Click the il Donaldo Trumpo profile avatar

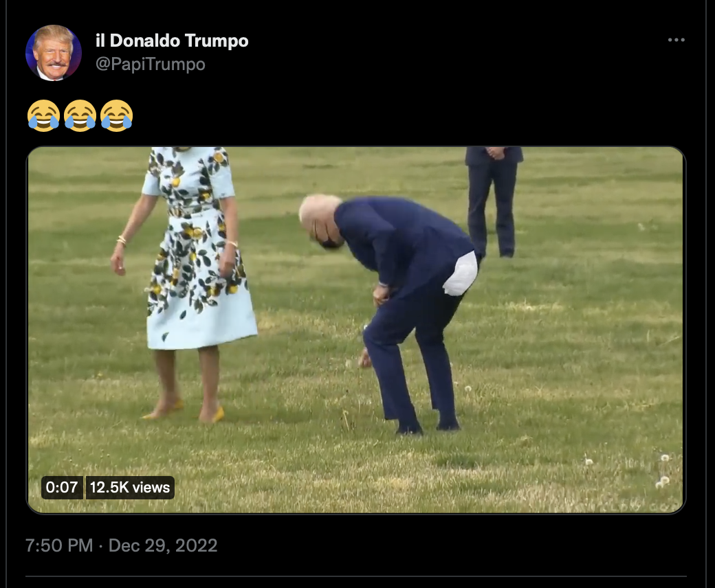coord(54,53)
